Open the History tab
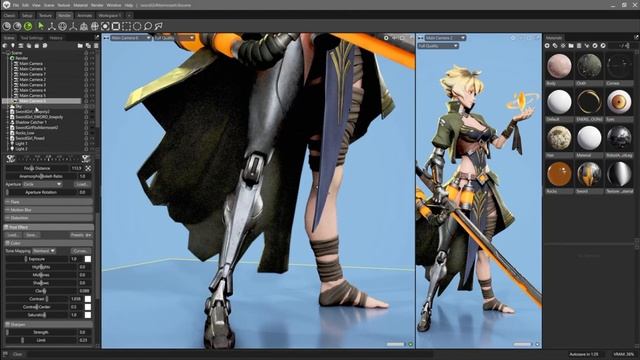The image size is (640, 360). point(56,38)
